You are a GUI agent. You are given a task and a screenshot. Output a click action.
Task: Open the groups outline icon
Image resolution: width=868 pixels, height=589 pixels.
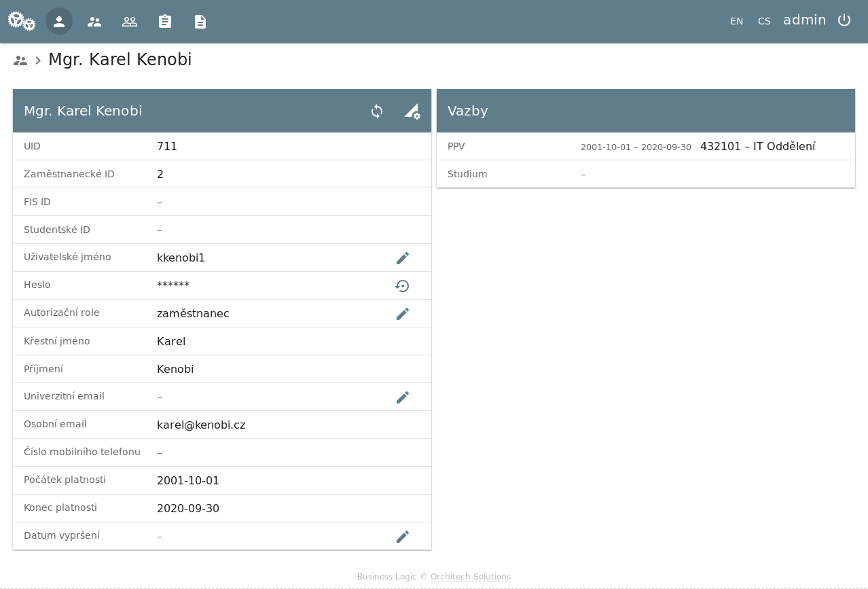click(x=130, y=21)
